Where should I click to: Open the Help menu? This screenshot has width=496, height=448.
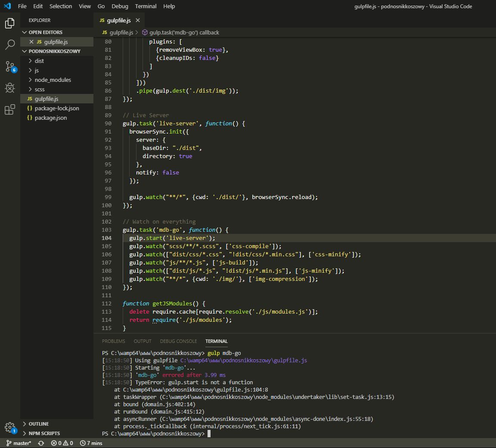169,6
